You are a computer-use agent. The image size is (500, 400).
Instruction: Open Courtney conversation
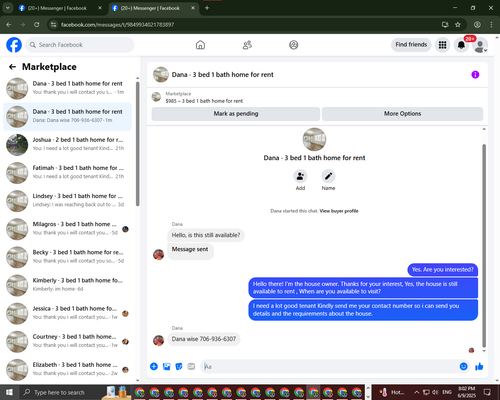click(67, 341)
